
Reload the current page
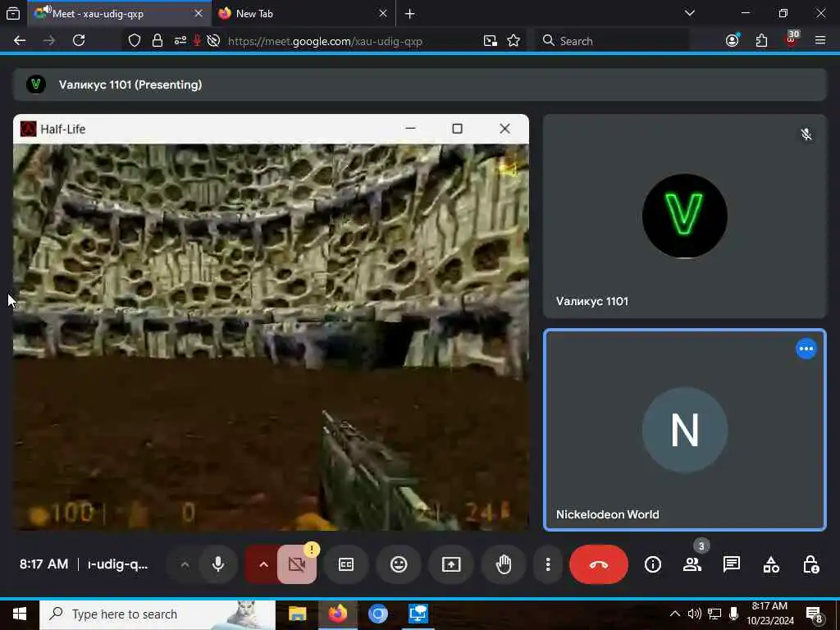[x=79, y=41]
